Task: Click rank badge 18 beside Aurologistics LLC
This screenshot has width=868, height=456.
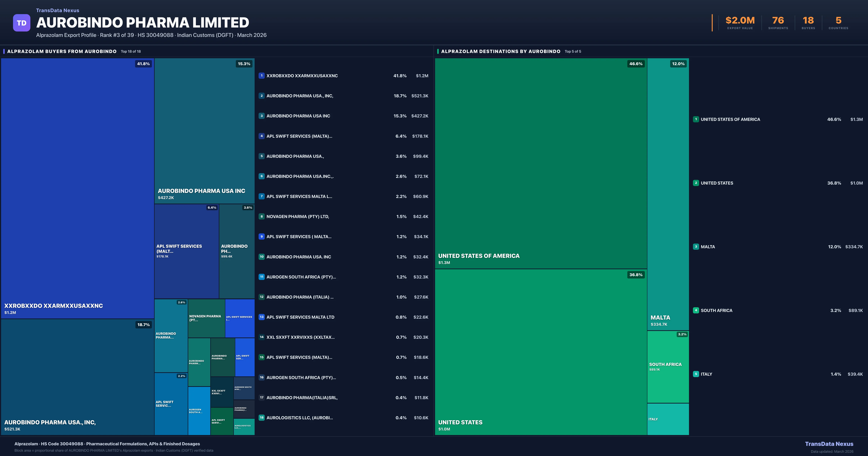Action: pos(261,418)
